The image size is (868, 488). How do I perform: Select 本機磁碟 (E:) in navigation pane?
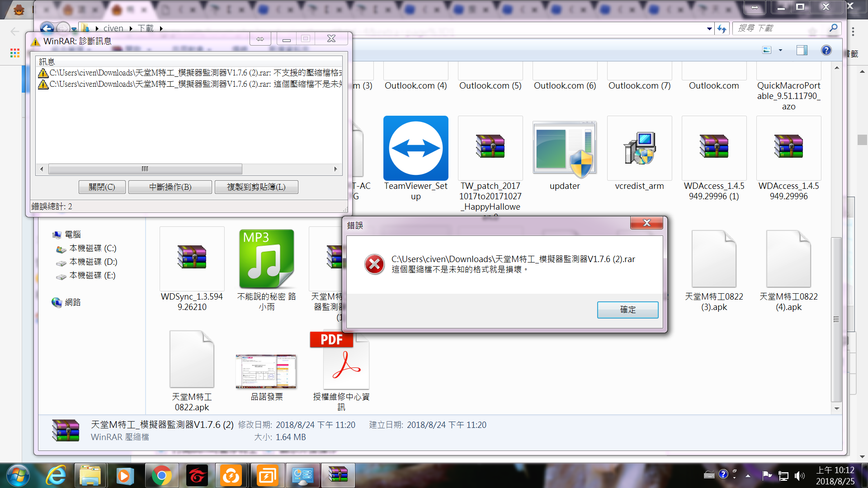(92, 276)
